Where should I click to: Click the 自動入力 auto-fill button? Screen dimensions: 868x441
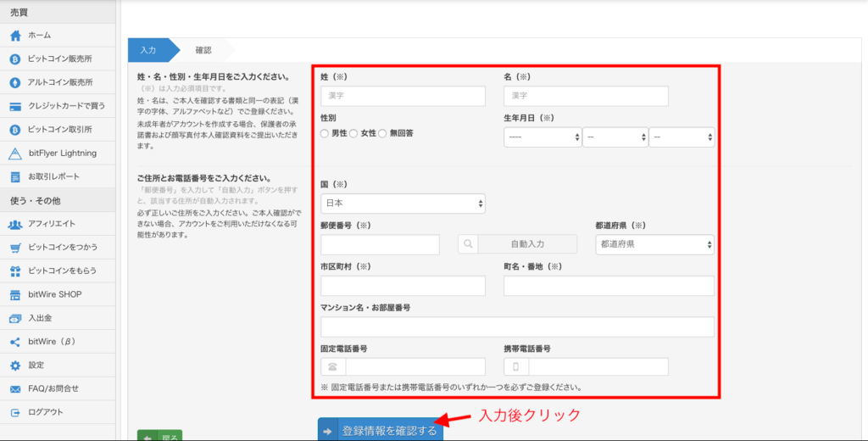click(527, 243)
